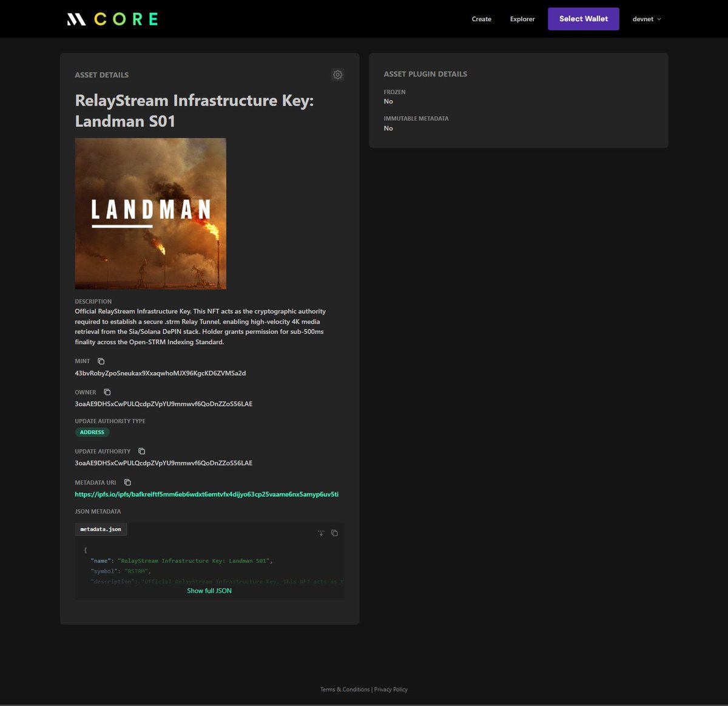
Task: Click the ASSET DETAILS heading
Action: pos(102,75)
